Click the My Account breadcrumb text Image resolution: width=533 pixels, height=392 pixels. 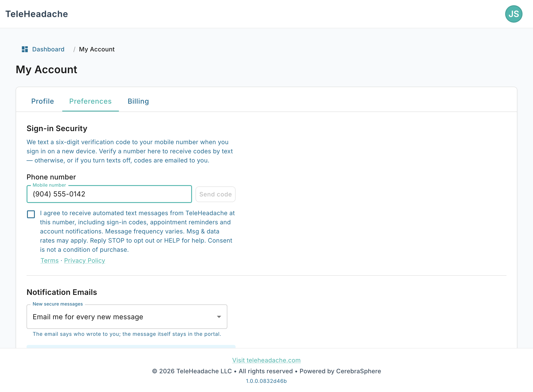(x=97, y=49)
